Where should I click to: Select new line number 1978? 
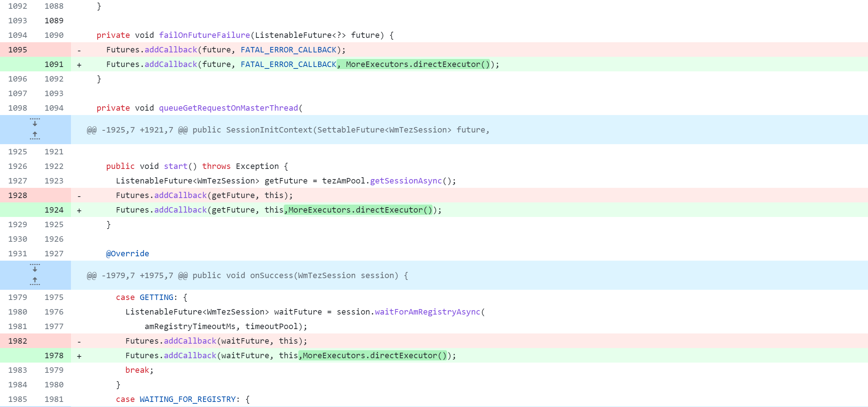click(x=54, y=355)
